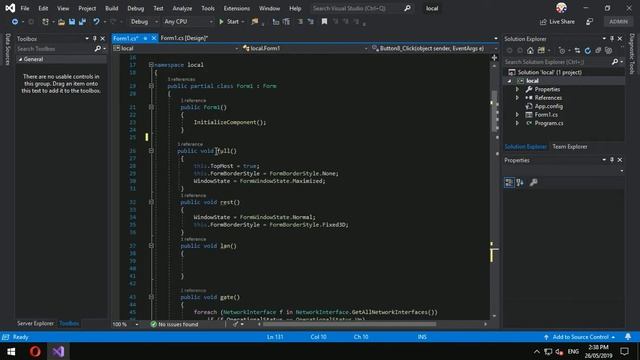Collapse the General group in Toolbox
The height and width of the screenshot is (360, 640).
click(x=20, y=59)
